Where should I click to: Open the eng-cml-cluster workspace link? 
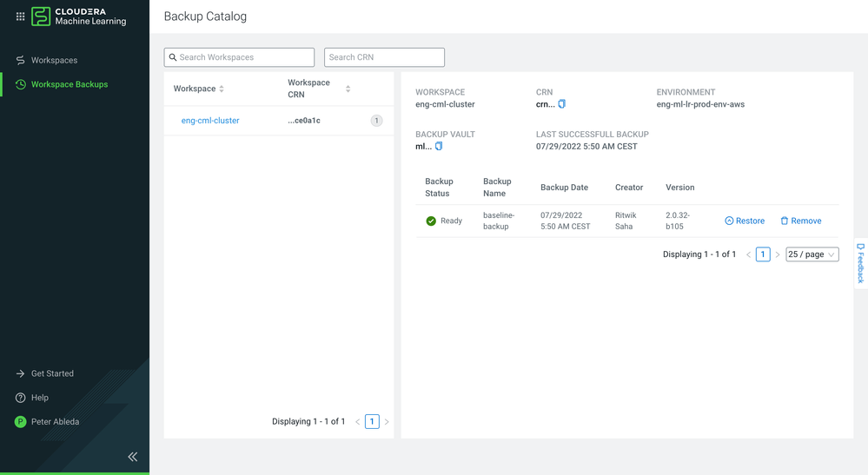click(x=210, y=121)
